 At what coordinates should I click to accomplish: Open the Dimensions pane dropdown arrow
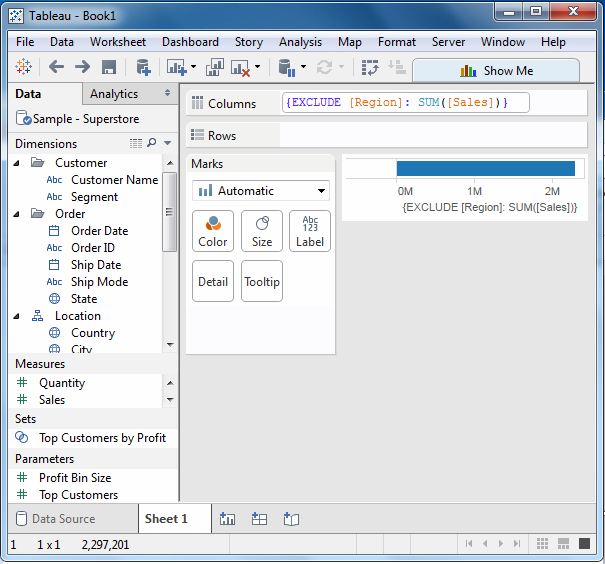click(x=167, y=143)
